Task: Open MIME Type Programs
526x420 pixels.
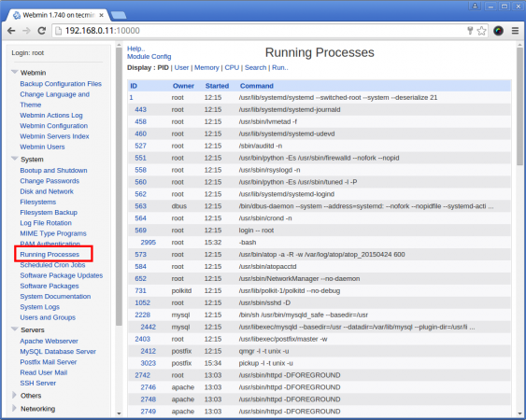Action: (x=53, y=233)
